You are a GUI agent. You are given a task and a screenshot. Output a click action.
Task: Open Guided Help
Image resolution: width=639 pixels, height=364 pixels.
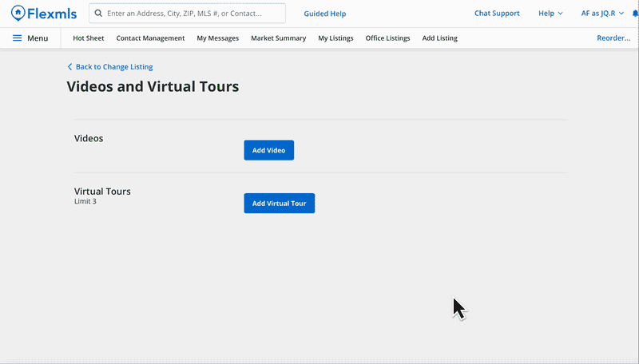coord(324,14)
